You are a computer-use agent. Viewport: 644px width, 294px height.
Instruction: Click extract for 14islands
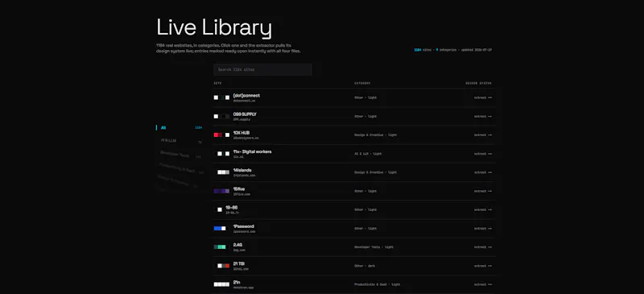483,172
